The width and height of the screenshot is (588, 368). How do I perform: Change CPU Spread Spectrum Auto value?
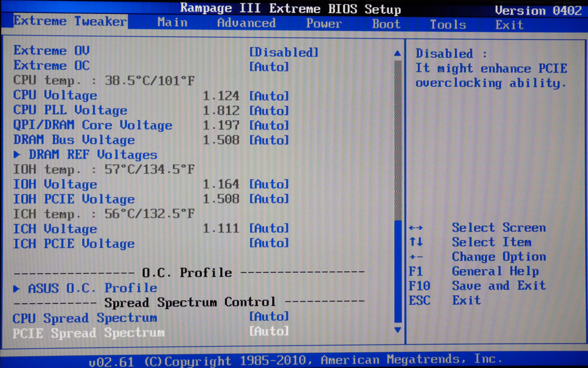(269, 316)
